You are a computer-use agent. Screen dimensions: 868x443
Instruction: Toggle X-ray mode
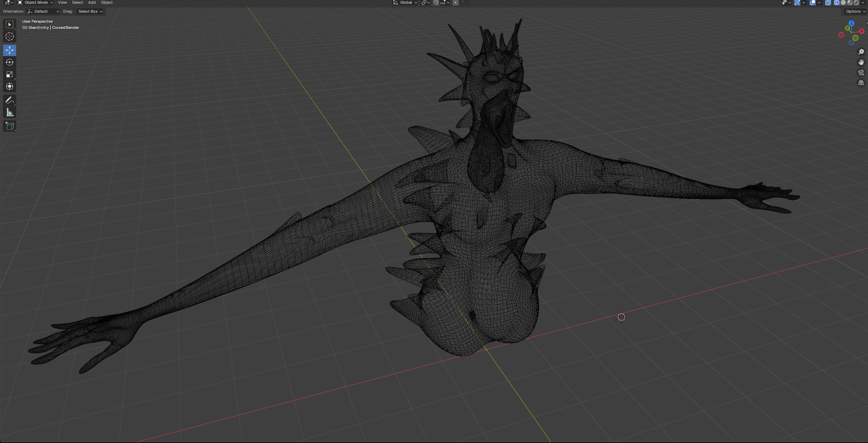tap(828, 2)
